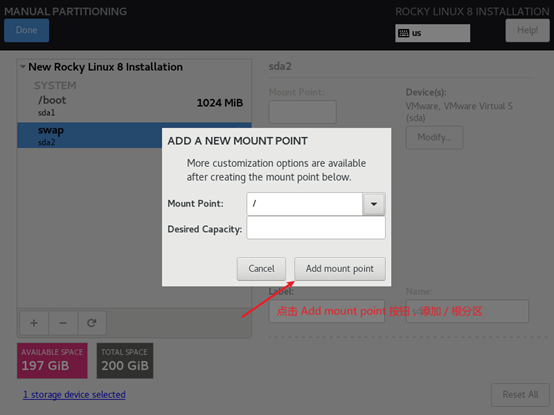Click ADD A NEW MOUNT POINT dialog title
Image resolution: width=554 pixels, height=415 pixels.
(237, 141)
